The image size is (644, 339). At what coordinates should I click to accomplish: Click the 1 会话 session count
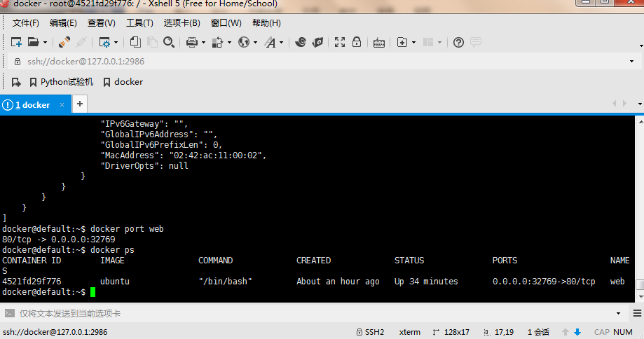[x=538, y=332]
